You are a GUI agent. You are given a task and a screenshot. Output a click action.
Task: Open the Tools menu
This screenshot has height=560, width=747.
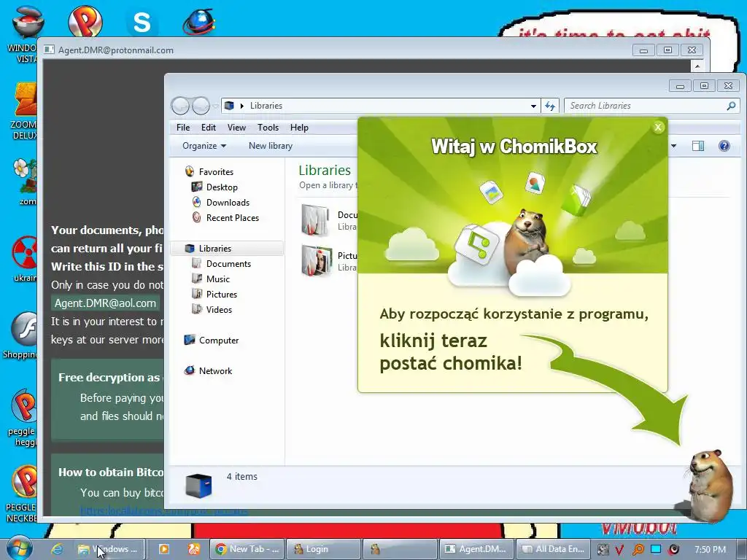(268, 128)
